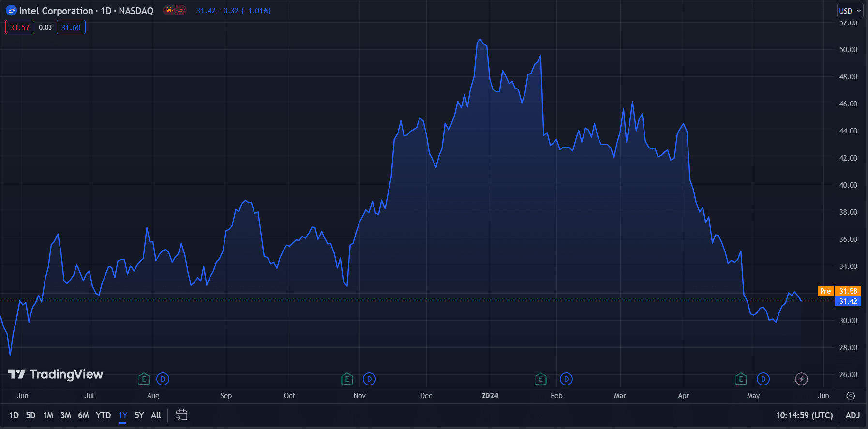Choose the 6M date range
The image size is (868, 429).
click(83, 415)
